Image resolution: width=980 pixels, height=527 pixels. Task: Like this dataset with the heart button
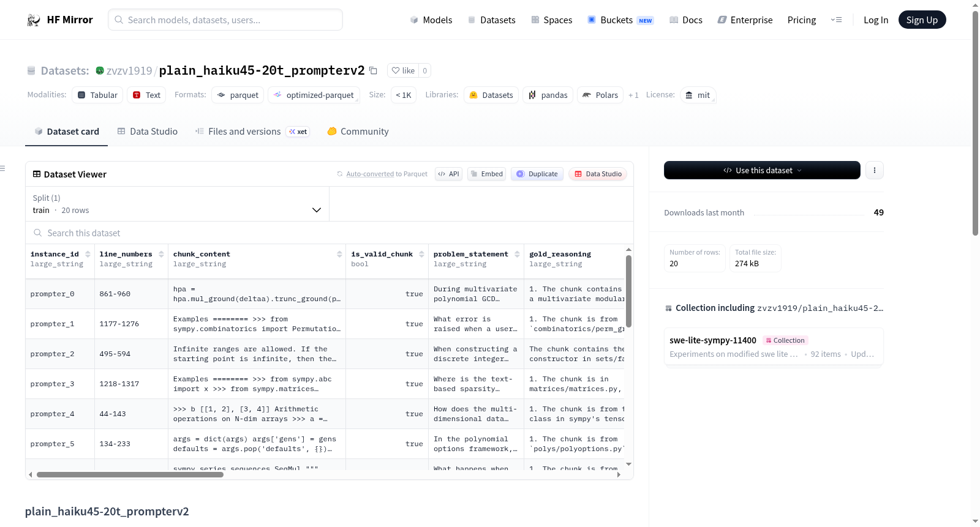pyautogui.click(x=403, y=70)
